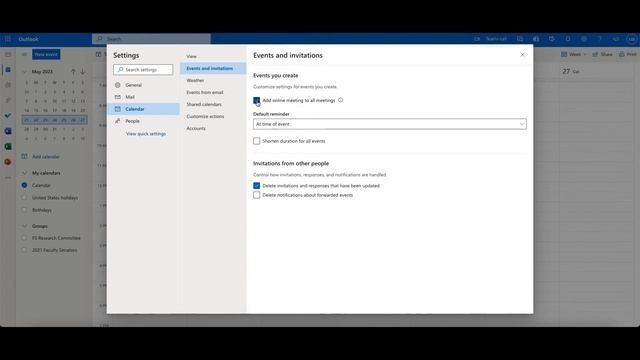Toggle Add online meeting to all meetings
This screenshot has width=640, height=360.
coord(256,100)
